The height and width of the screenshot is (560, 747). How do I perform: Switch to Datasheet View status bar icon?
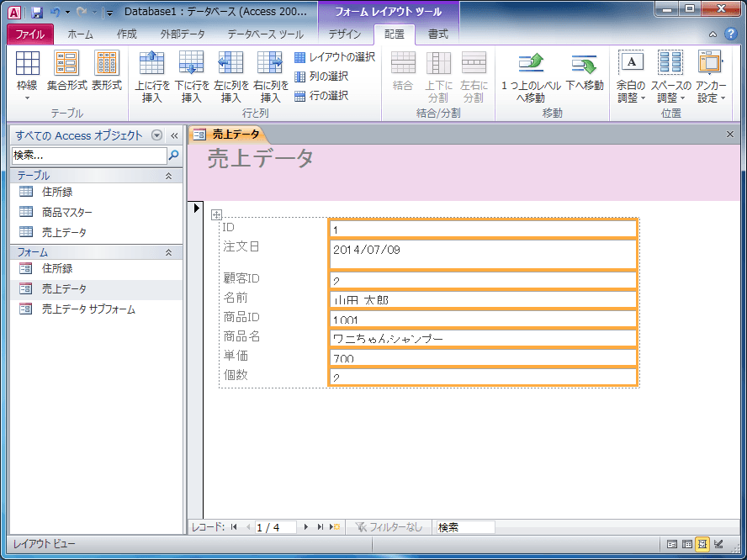point(687,544)
